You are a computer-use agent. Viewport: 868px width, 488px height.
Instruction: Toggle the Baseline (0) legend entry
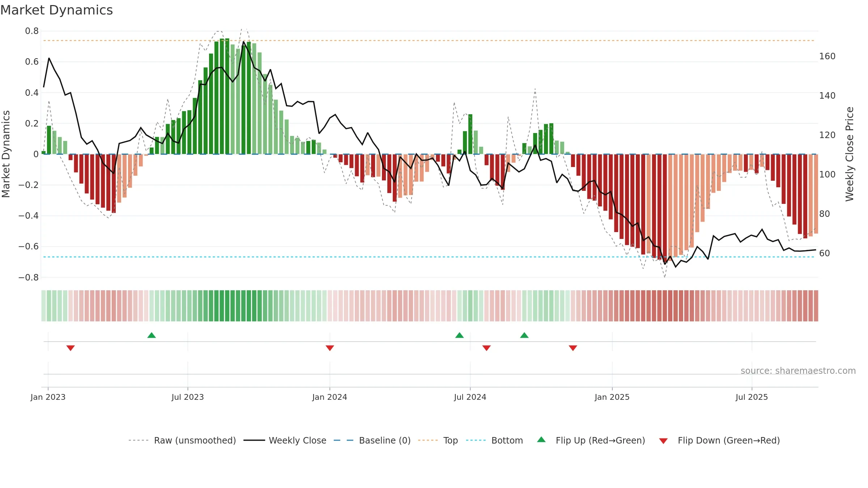pos(372,440)
